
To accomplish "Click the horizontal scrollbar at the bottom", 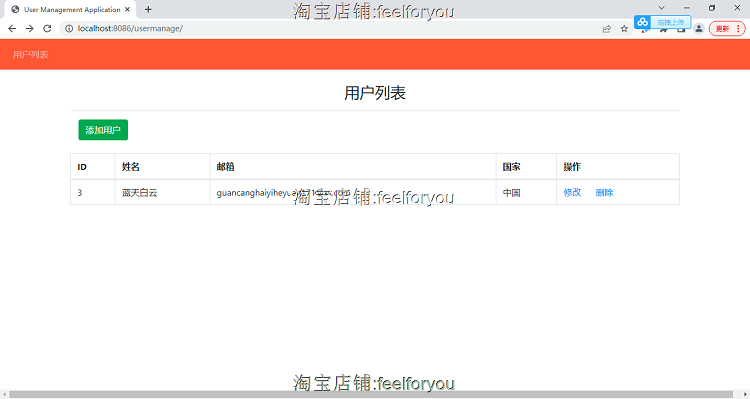I will (371, 395).
